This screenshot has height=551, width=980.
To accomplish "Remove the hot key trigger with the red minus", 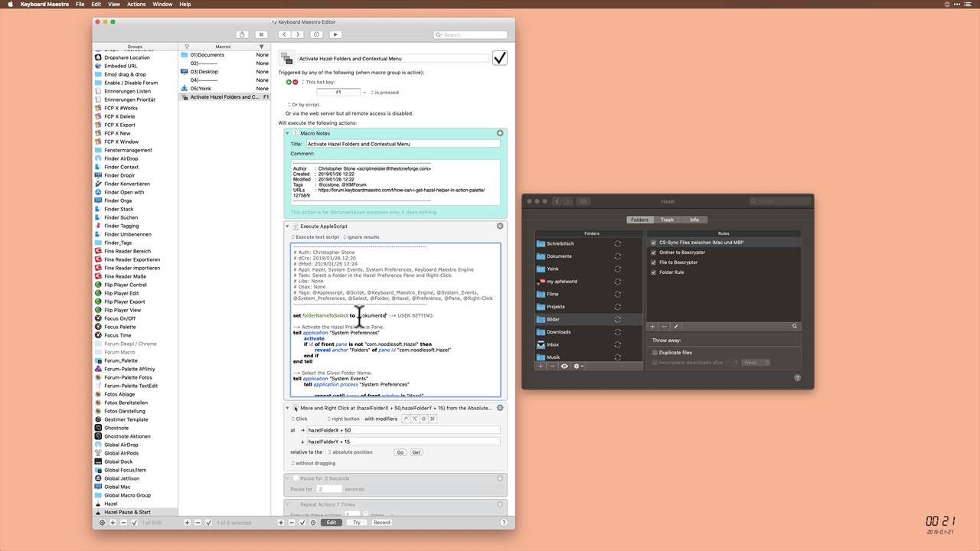I will [x=296, y=82].
